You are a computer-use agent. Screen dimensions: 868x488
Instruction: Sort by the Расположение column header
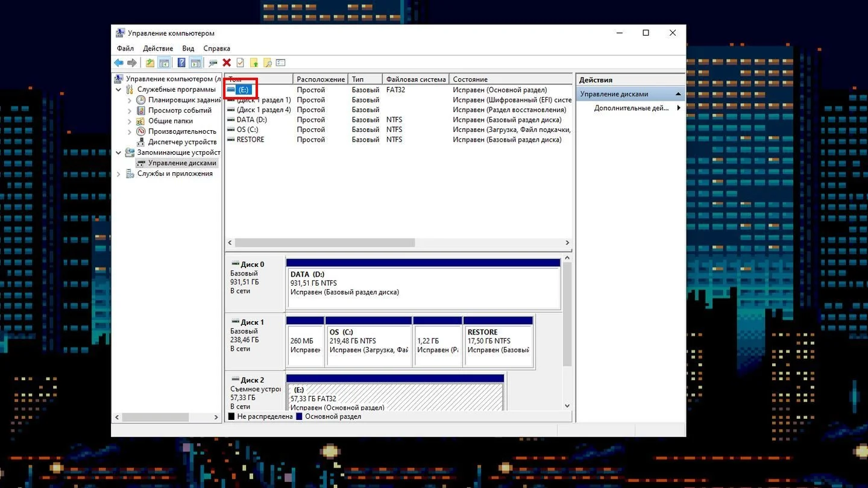(321, 80)
